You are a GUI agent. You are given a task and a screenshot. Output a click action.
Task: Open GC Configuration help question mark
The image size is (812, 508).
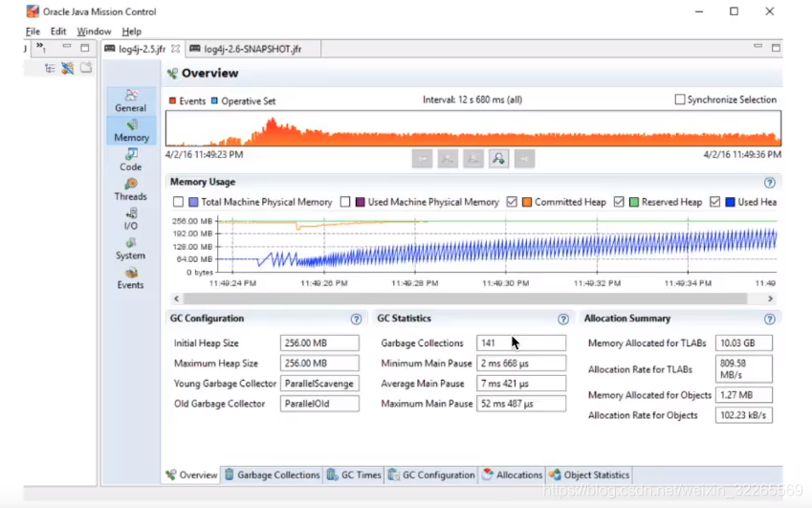(x=356, y=319)
